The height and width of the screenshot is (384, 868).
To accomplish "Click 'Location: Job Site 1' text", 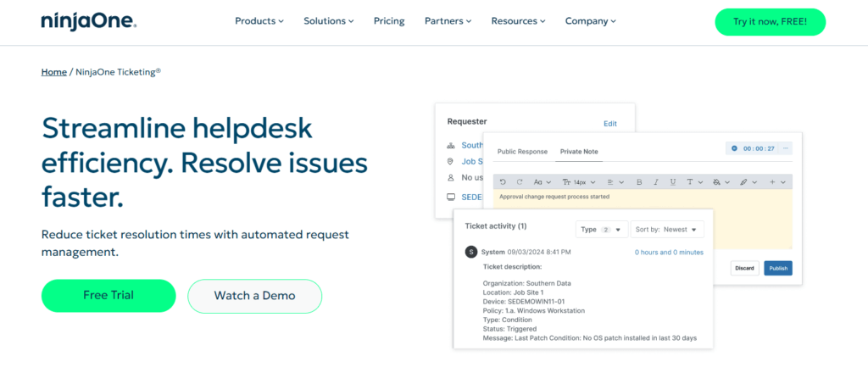I will [513, 292].
